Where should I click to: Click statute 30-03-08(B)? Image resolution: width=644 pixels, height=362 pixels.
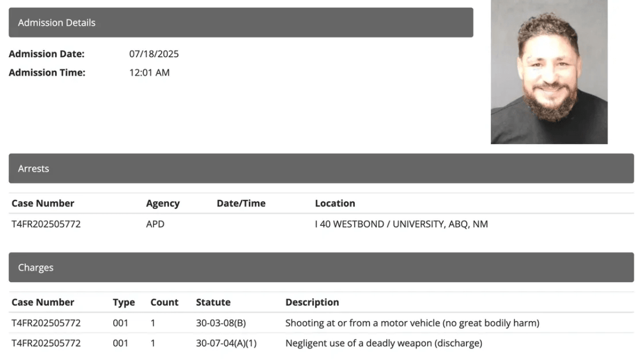tap(221, 323)
